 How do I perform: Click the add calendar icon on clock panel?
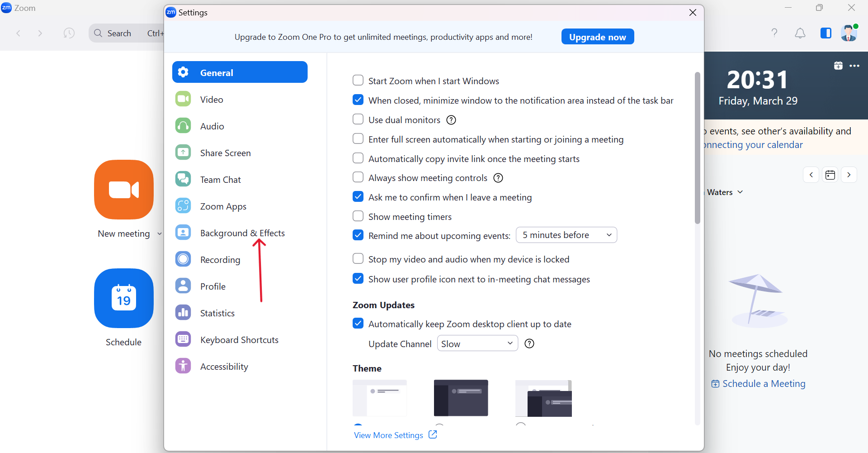(838, 66)
